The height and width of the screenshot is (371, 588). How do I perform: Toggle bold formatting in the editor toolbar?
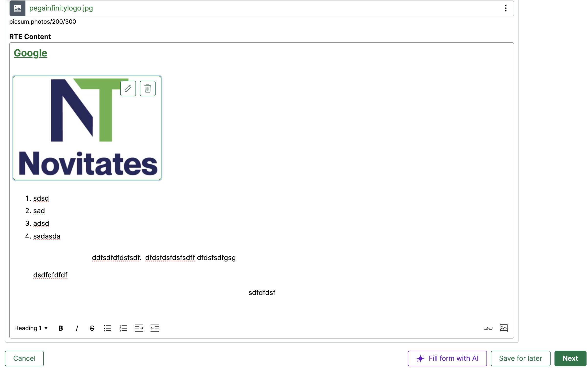click(61, 328)
